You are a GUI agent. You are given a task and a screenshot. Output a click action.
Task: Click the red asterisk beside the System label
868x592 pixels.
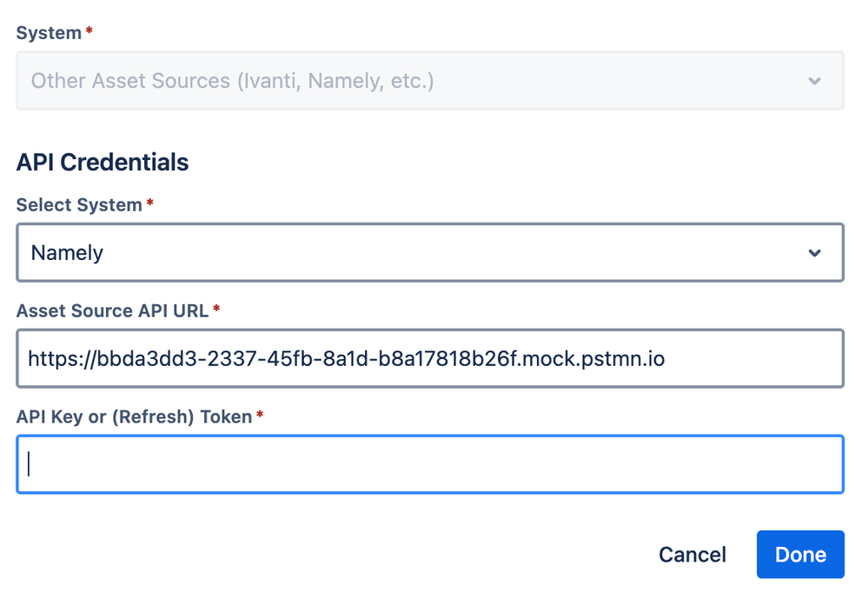coord(89,33)
